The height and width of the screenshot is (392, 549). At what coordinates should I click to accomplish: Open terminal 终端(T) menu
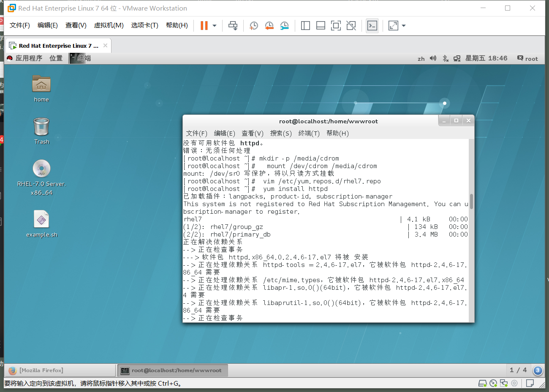pos(309,133)
